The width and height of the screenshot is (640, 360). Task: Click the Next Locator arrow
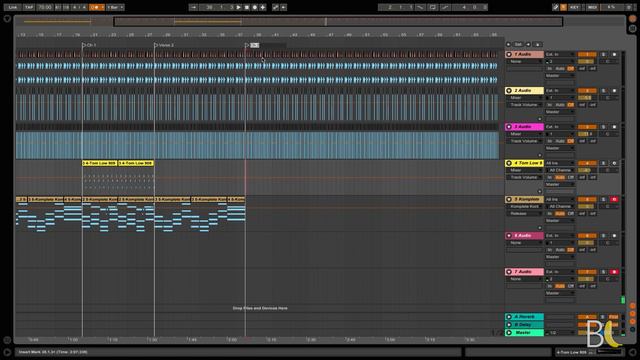point(528,44)
